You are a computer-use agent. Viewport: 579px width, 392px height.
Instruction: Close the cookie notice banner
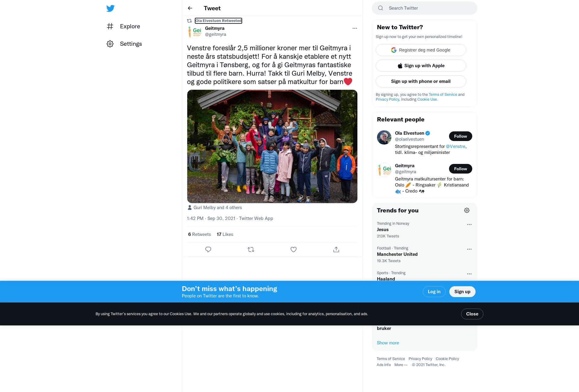pos(472,314)
